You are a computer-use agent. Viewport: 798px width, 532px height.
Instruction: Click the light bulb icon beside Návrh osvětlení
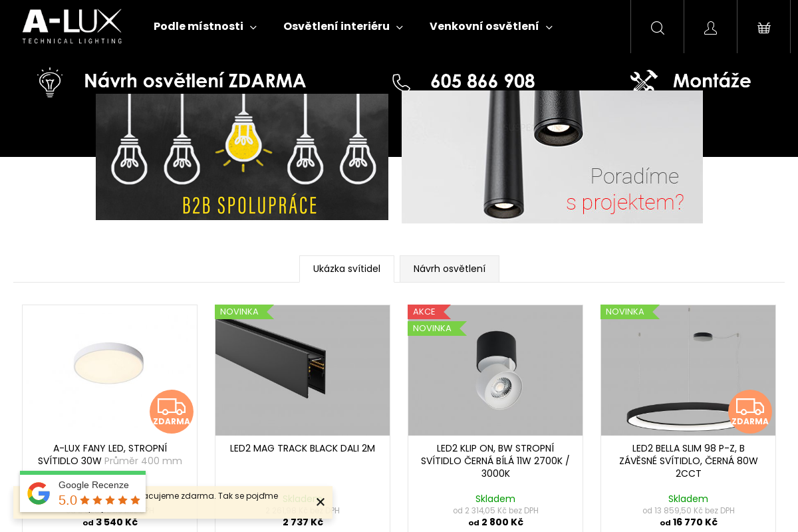pos(50,82)
